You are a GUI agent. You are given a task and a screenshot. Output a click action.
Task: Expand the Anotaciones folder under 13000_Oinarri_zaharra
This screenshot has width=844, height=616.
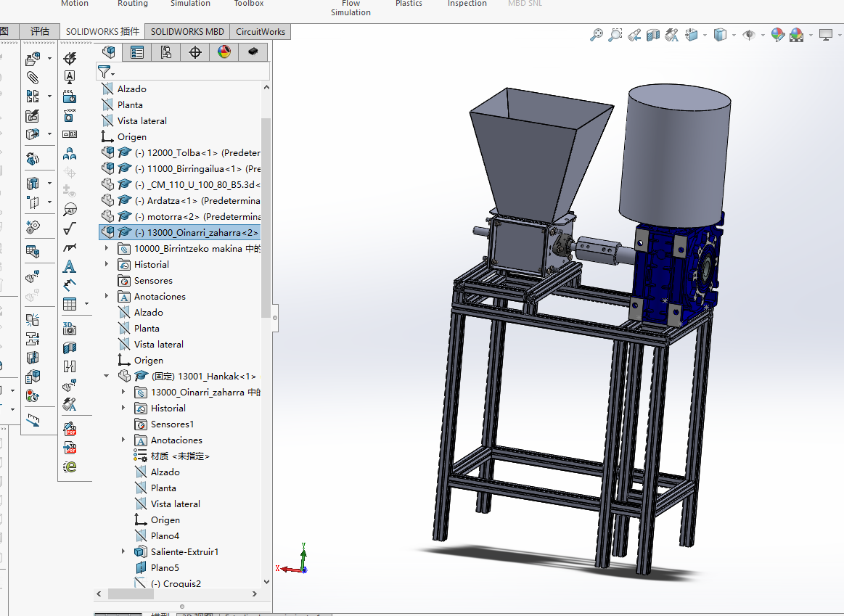107,297
